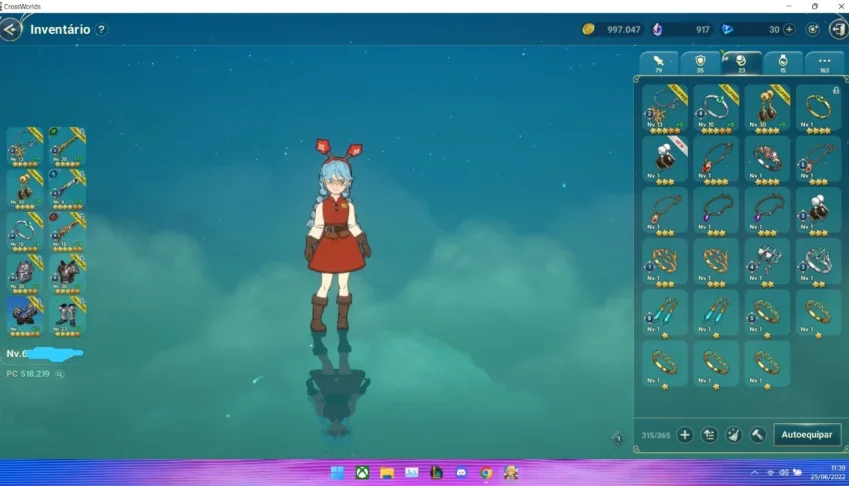Open the highlighted equipped gauntlets slot

[24, 317]
